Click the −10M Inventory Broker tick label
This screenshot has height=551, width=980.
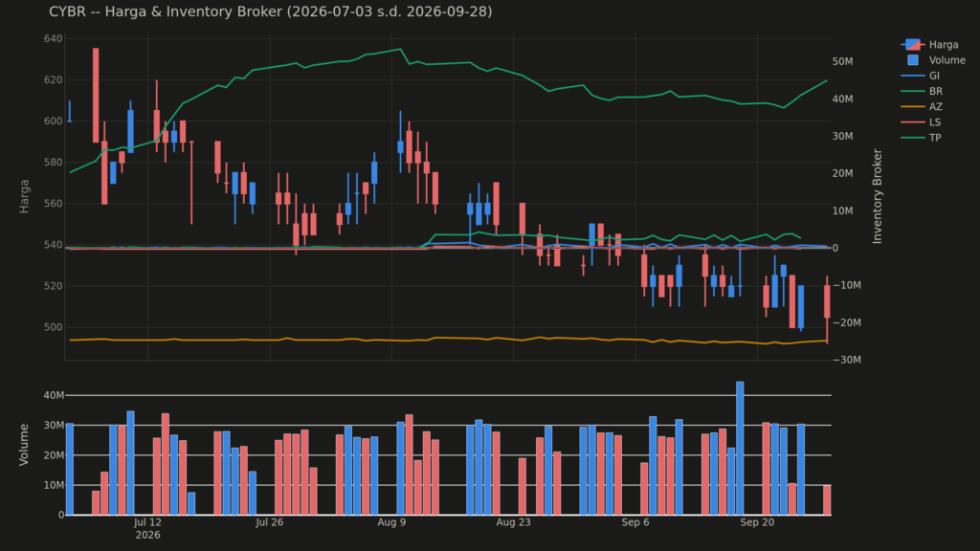[847, 285]
